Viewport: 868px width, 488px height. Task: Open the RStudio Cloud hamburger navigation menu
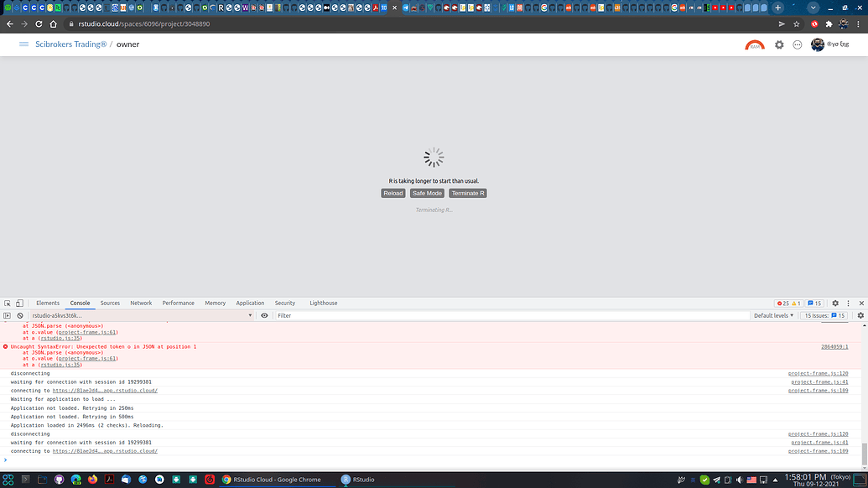(23, 44)
